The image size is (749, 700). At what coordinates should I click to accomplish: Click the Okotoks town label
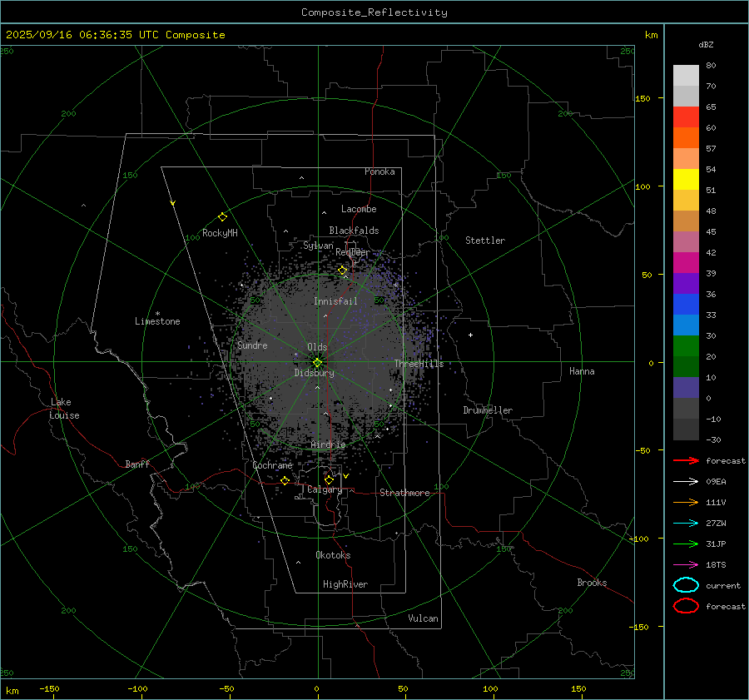333,555
